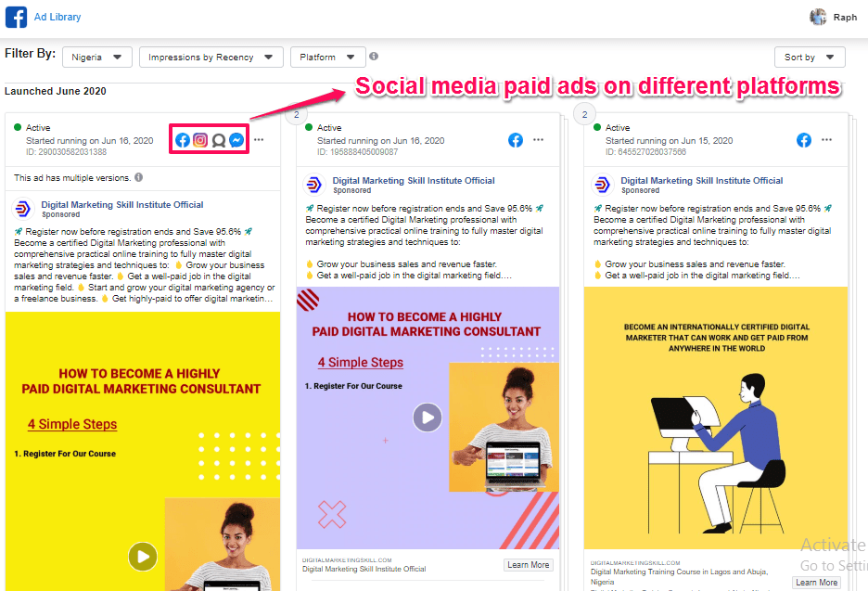Click the Messenger icon on the first ad
Viewport: 868px width, 591px height.
[236, 140]
